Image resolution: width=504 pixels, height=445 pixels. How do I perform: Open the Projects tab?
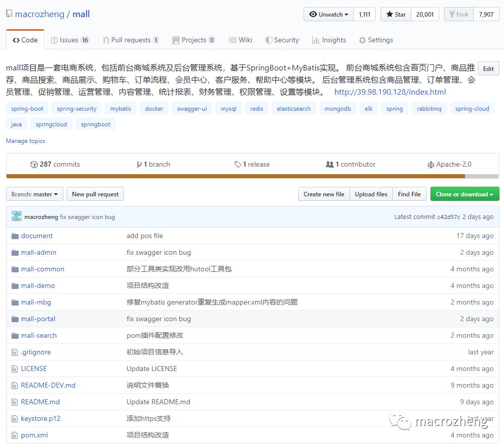pos(193,40)
